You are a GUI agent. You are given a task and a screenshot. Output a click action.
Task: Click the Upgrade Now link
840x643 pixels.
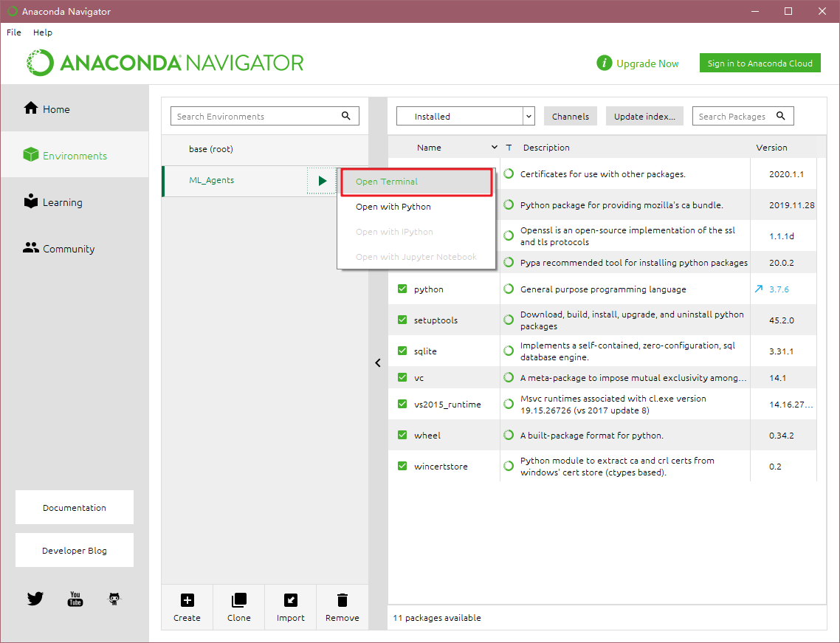coord(647,63)
